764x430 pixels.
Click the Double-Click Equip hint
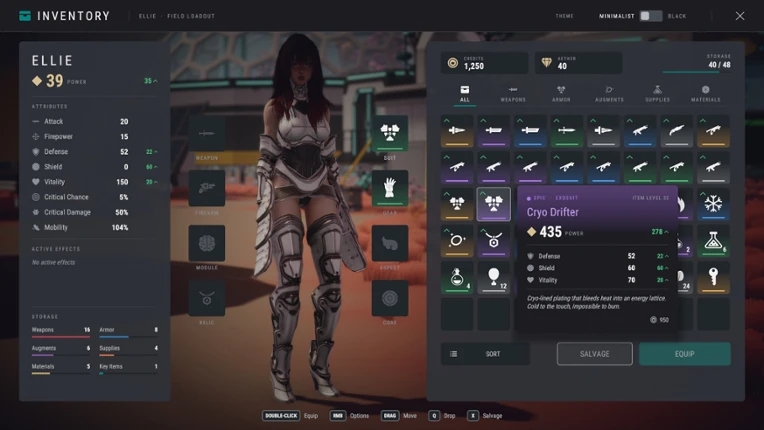(x=290, y=416)
